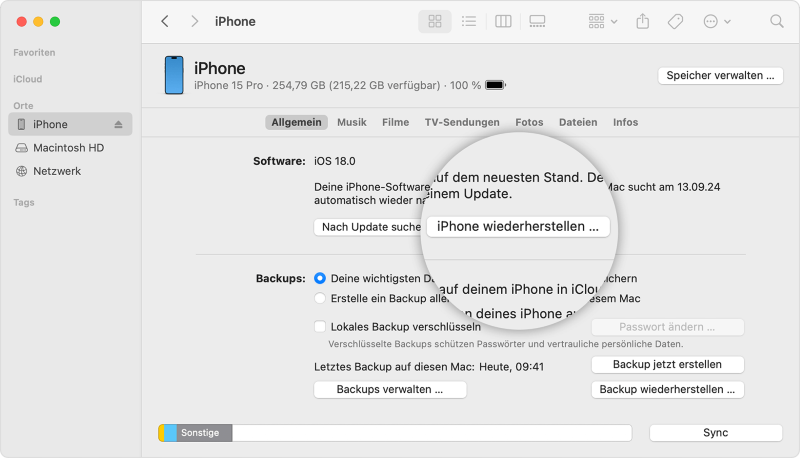This screenshot has width=800, height=458.
Task: Switch to list view
Action: 468,21
